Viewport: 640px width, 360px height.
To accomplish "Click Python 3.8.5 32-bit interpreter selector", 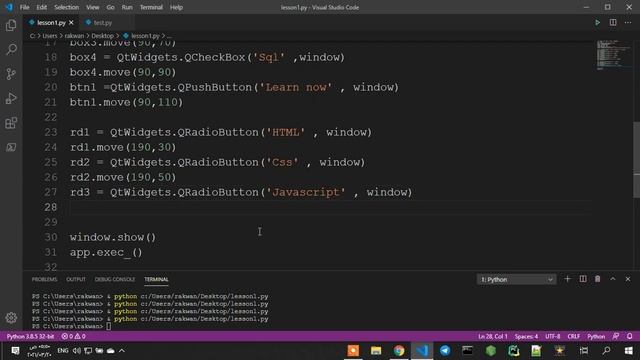I will (30, 336).
